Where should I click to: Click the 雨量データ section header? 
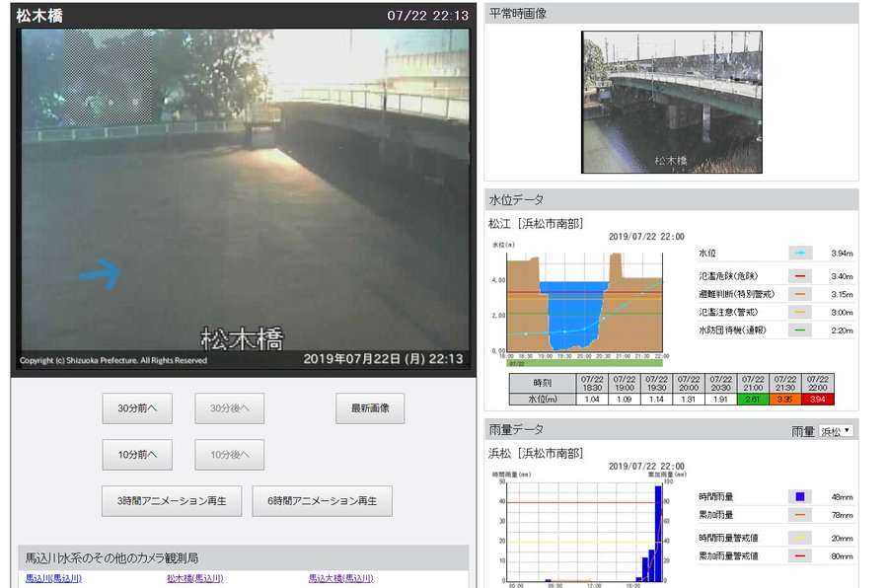click(x=671, y=430)
